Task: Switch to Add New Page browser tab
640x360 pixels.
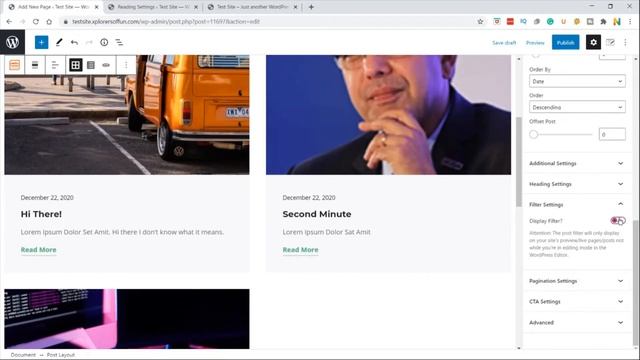Action: click(x=53, y=7)
